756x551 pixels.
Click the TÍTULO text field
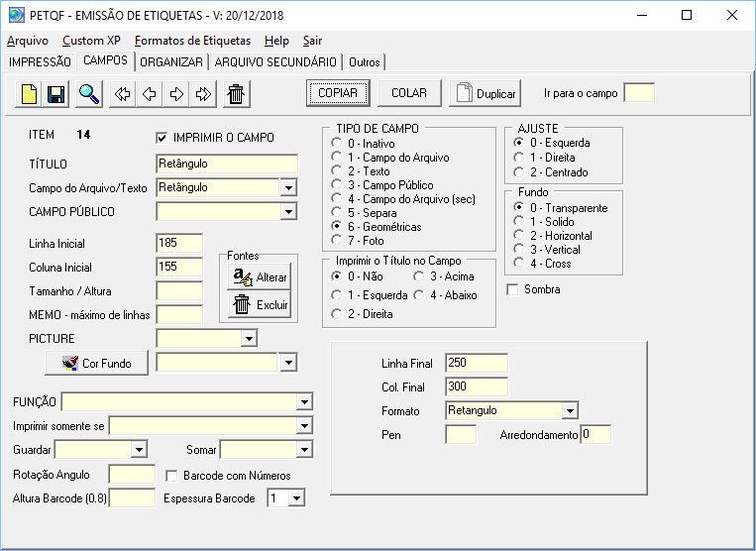[227, 164]
